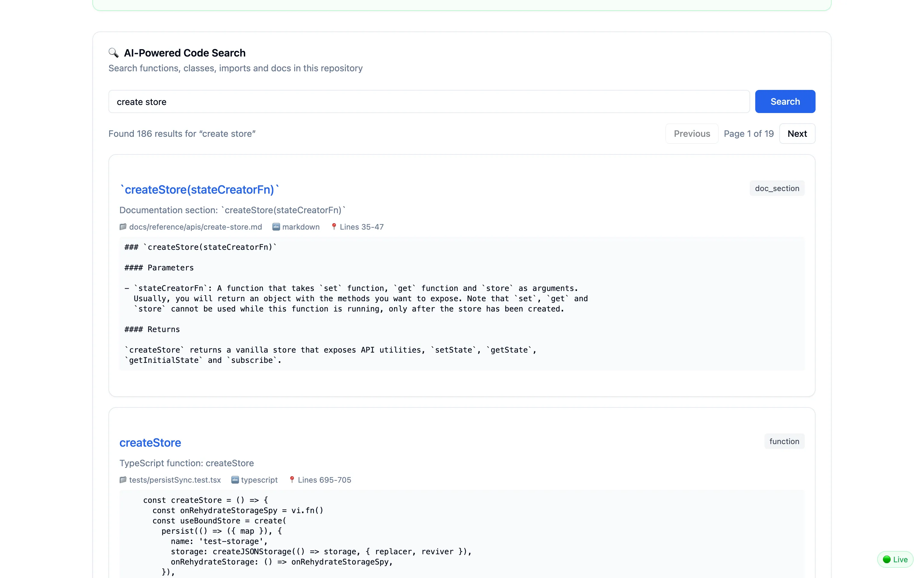Click the 'Search functions, classes, imports and docs' subtitle
924x578 pixels.
[235, 68]
